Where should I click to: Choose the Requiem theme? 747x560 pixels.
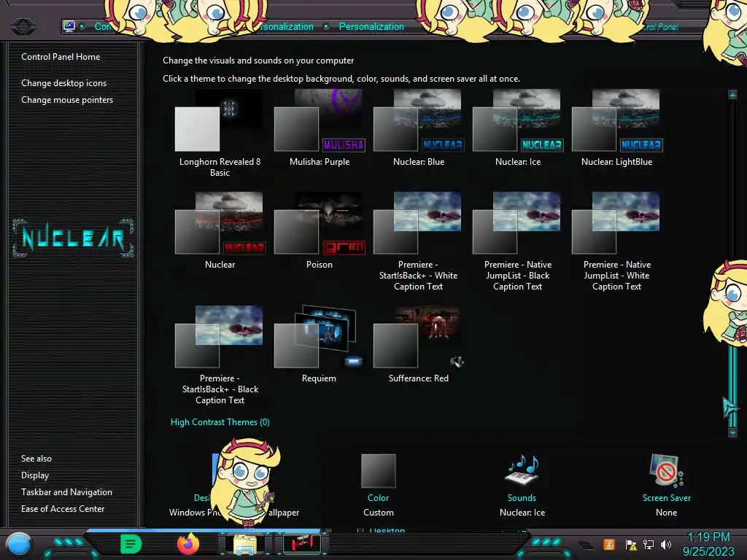tap(320, 345)
